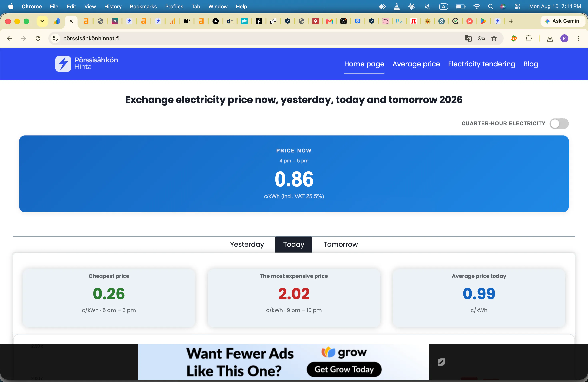Open the Bookmarks menu

pos(143,7)
